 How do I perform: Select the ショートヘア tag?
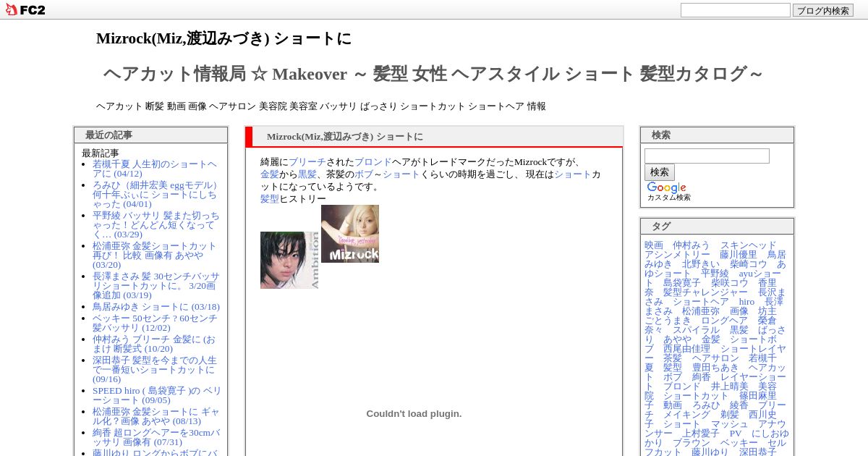pos(701,302)
